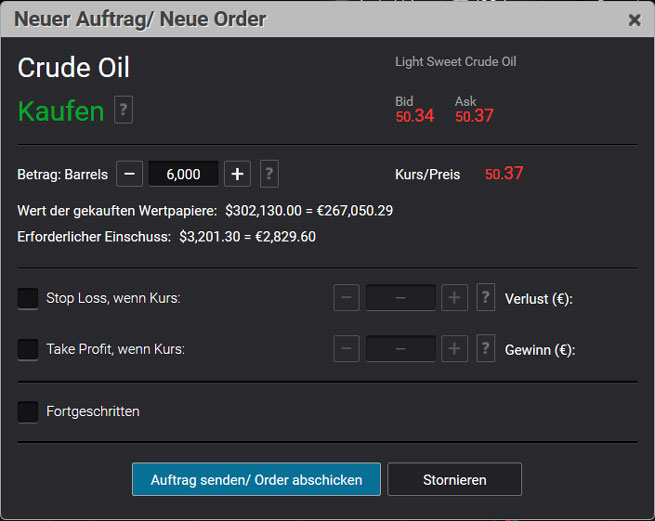The width and height of the screenshot is (655, 521).
Task: Click the Take Profit, wenn Kurs label
Action: tap(115, 349)
